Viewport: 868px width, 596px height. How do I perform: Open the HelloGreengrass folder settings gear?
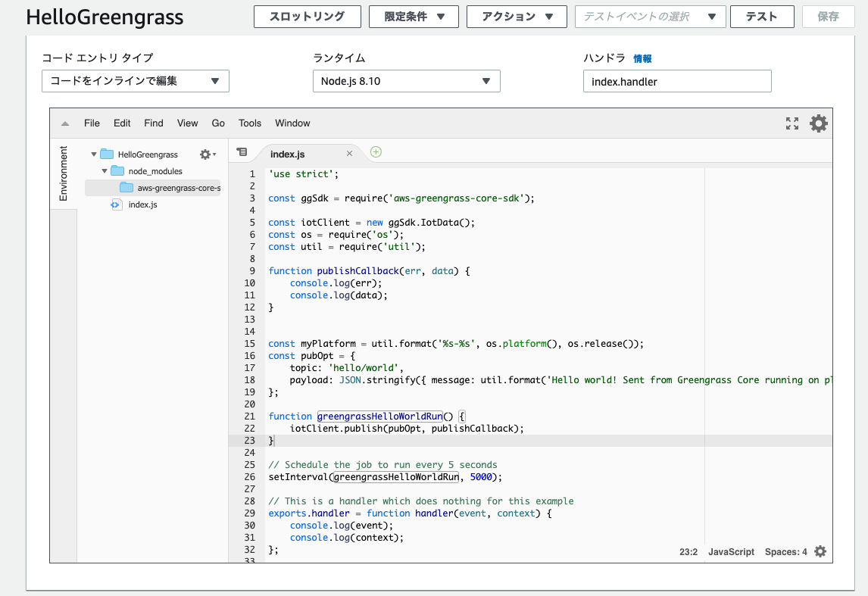pos(208,154)
